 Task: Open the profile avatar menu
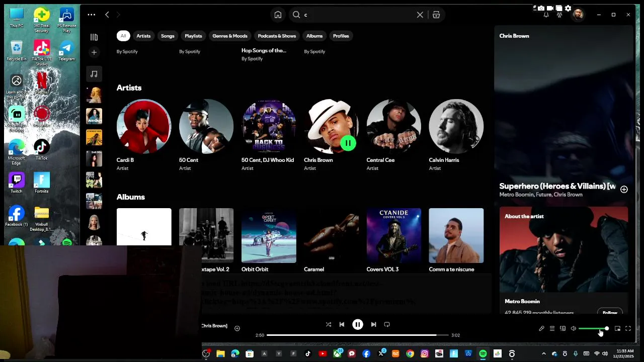[578, 15]
